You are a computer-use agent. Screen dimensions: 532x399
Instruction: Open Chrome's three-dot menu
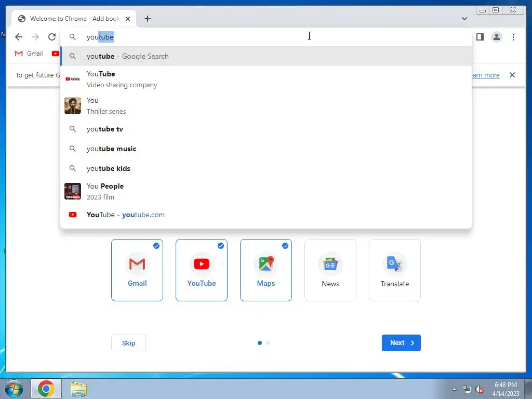click(513, 37)
